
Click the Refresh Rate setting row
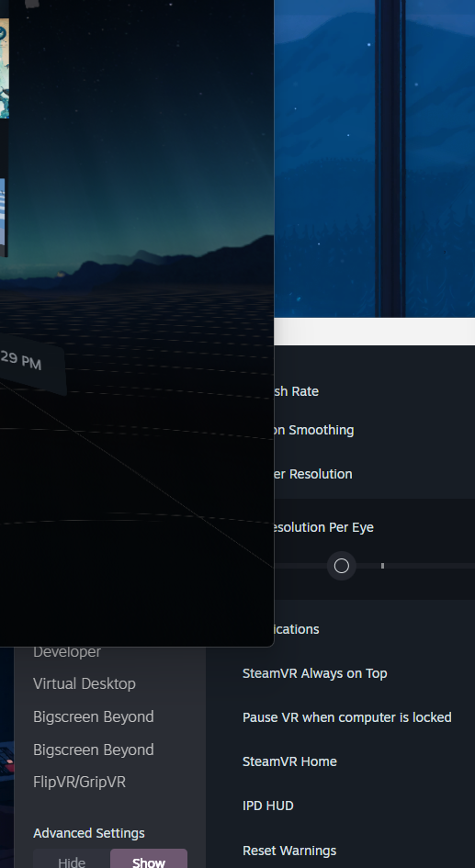point(374,391)
